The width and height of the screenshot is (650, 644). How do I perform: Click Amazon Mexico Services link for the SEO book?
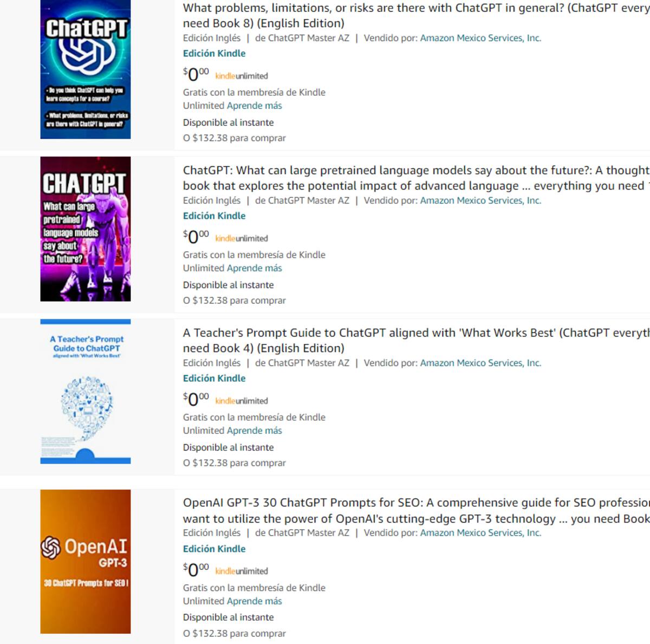[480, 533]
